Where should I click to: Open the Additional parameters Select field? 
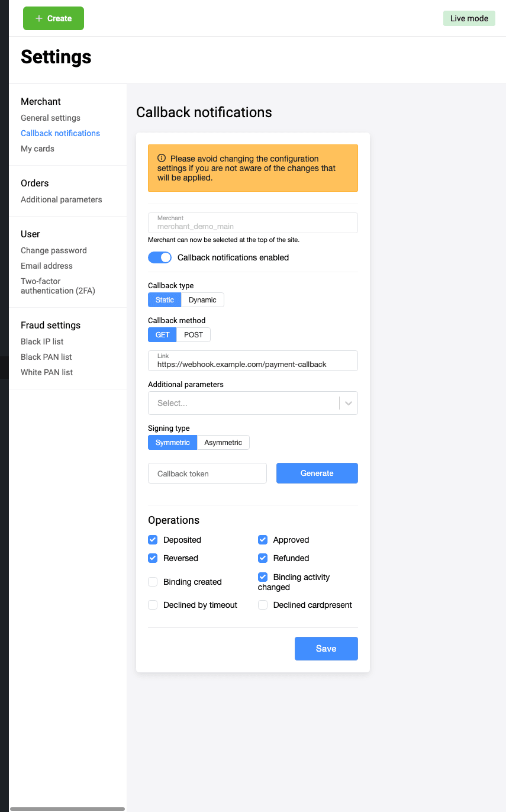click(243, 403)
